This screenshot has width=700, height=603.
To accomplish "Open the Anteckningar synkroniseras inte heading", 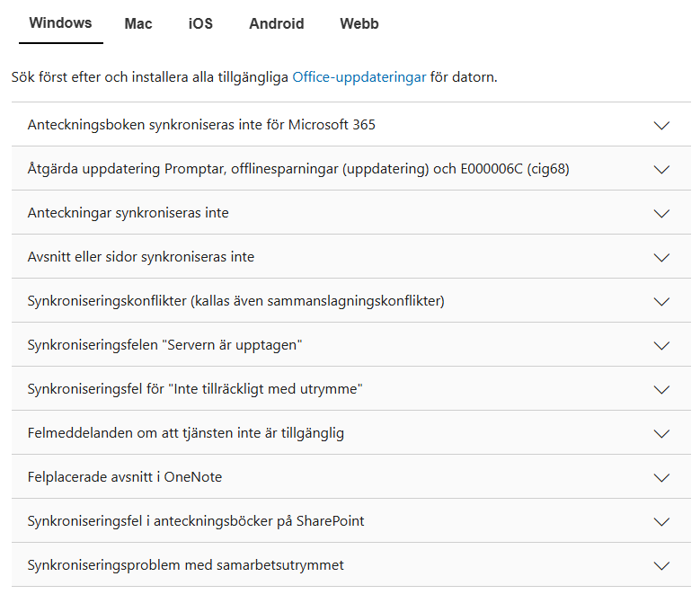I will [x=128, y=213].
